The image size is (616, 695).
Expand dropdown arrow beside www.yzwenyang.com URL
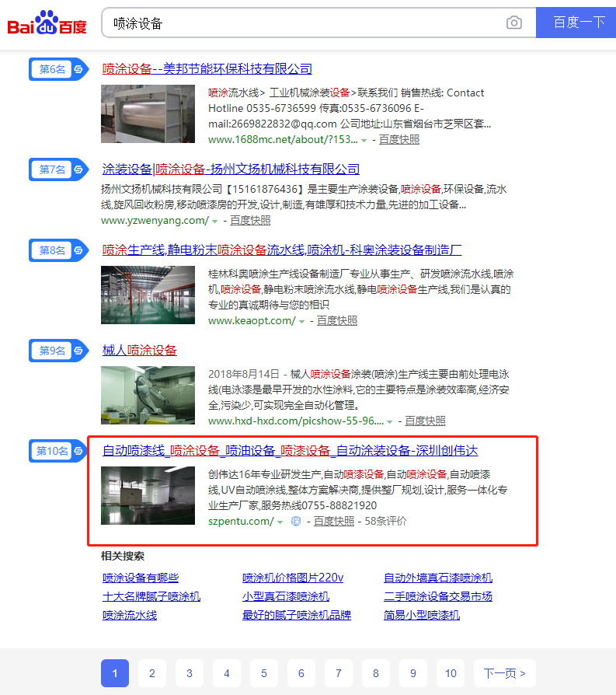click(x=214, y=222)
